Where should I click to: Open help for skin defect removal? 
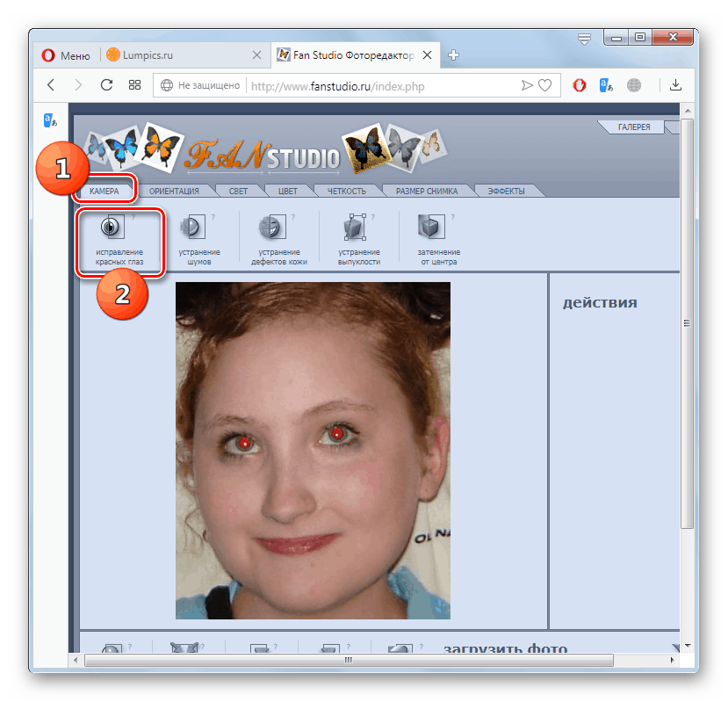(x=293, y=217)
